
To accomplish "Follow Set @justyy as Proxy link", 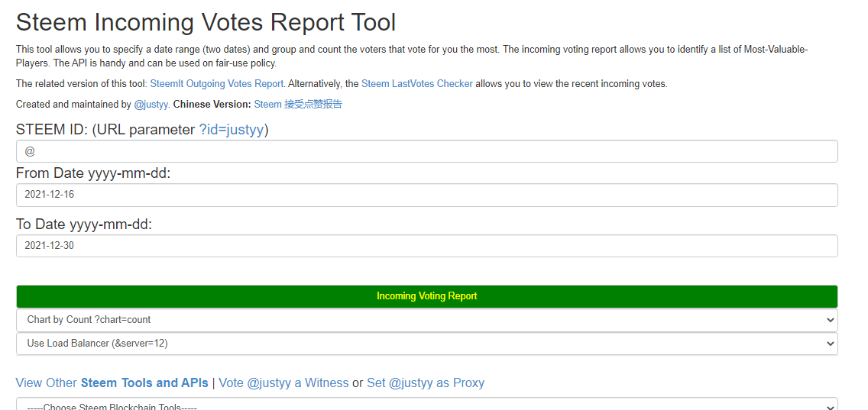I will coord(425,383).
